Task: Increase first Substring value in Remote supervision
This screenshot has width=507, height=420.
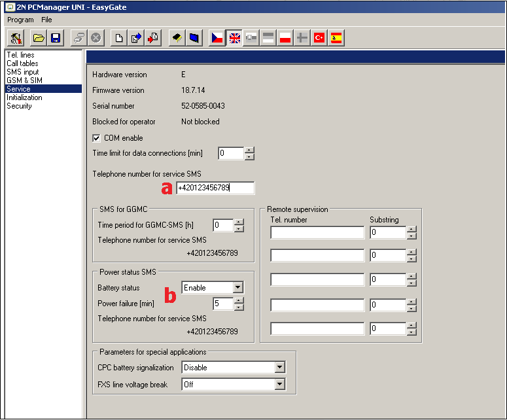Action: pyautogui.click(x=411, y=229)
